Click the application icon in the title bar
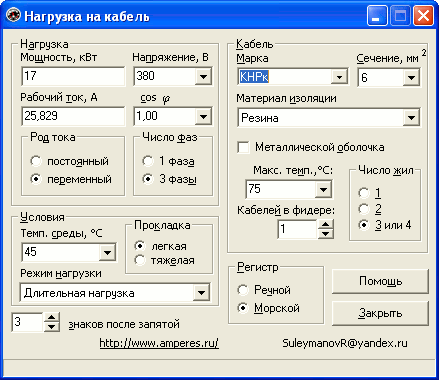The width and height of the screenshot is (439, 380). point(13,15)
